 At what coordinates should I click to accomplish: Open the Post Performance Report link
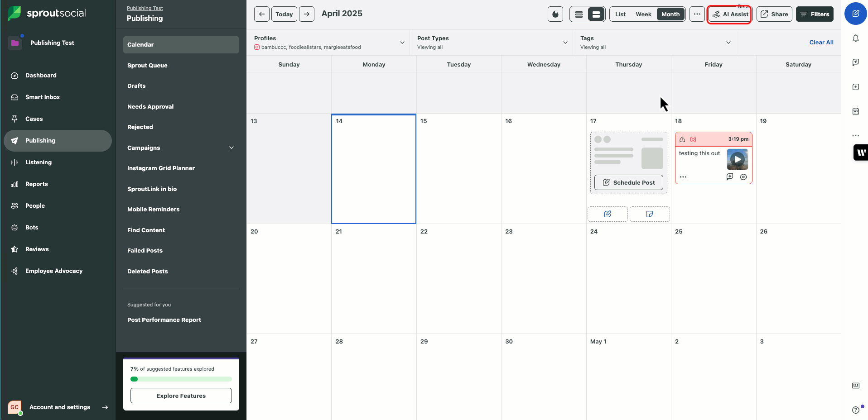click(164, 320)
